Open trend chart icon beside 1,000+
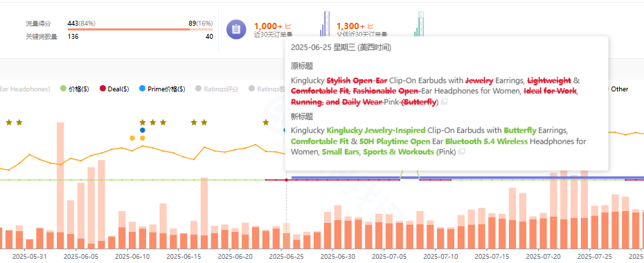Image resolution: width=644 pixels, height=263 pixels. [x=288, y=26]
